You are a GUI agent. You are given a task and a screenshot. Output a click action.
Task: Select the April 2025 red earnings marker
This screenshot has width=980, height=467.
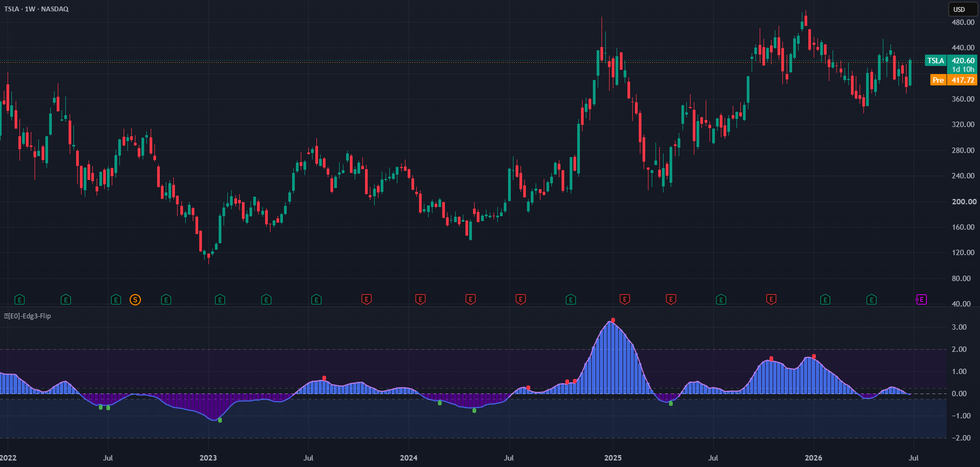pos(671,299)
